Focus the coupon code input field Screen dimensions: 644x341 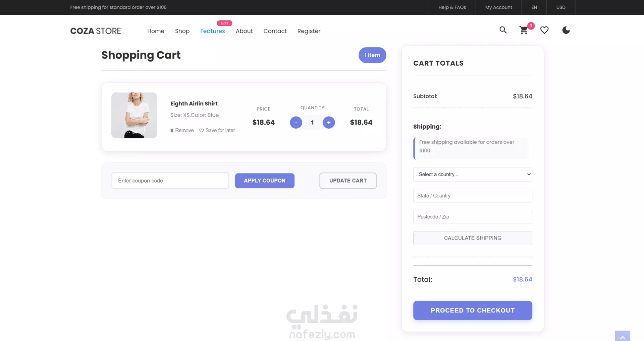coord(170,181)
